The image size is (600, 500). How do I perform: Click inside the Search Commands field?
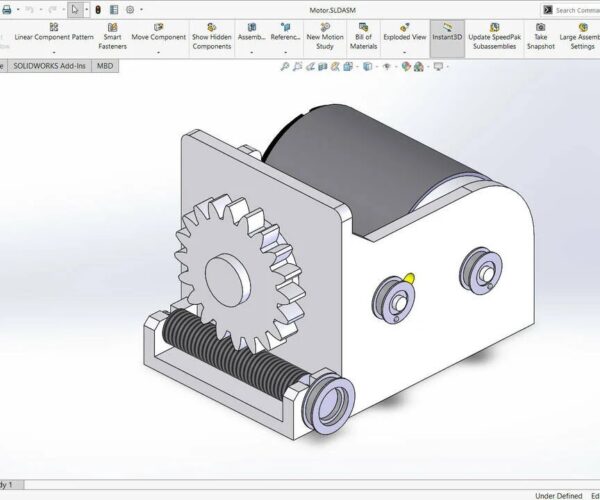click(x=576, y=10)
